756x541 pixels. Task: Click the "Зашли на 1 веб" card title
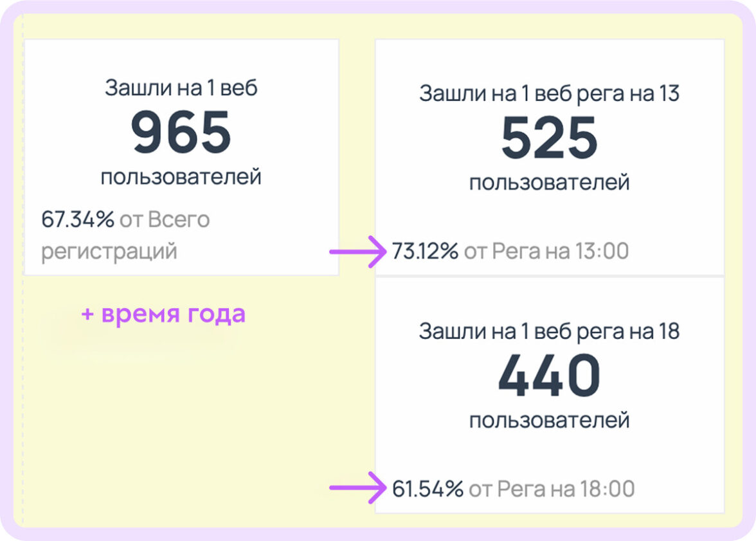point(181,88)
